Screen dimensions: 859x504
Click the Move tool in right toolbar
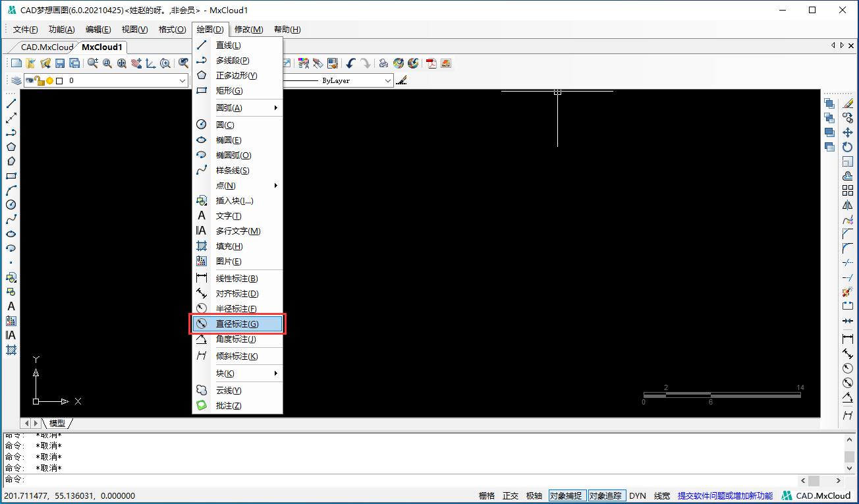(x=848, y=132)
